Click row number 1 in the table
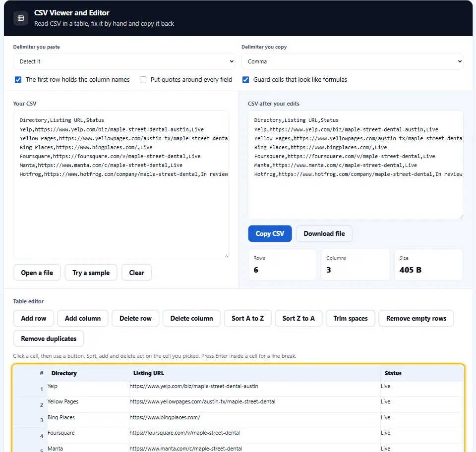Viewport: 476px width, 452px height. (42, 389)
